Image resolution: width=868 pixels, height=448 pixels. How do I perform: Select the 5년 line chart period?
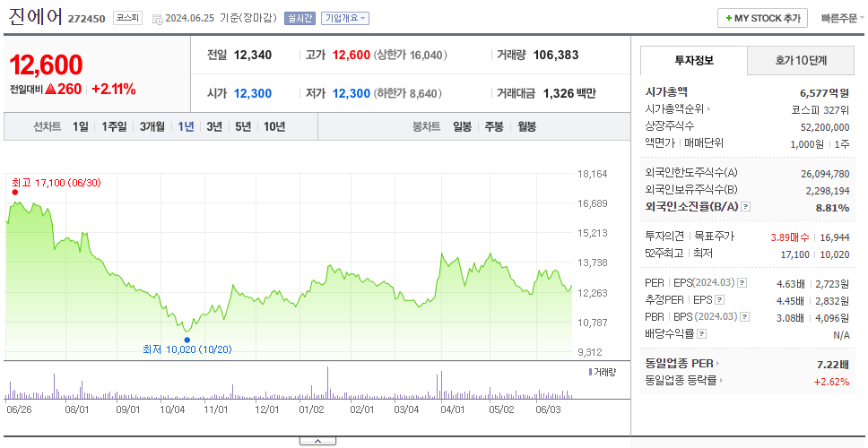coord(243,126)
